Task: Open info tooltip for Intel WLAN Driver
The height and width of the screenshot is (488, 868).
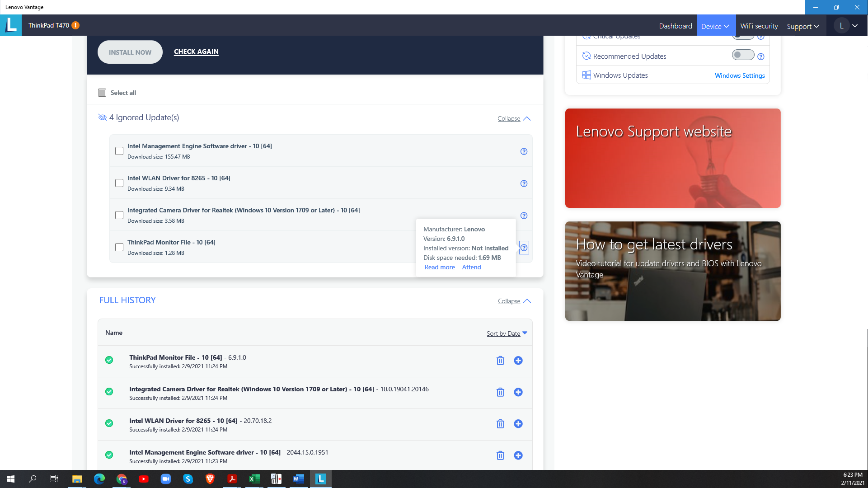Action: click(x=524, y=183)
